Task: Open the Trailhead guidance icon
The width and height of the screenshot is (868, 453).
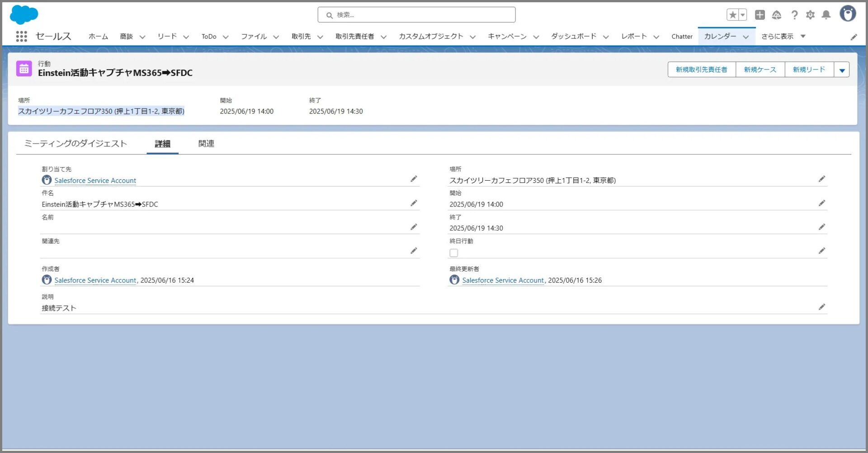Action: coord(777,15)
